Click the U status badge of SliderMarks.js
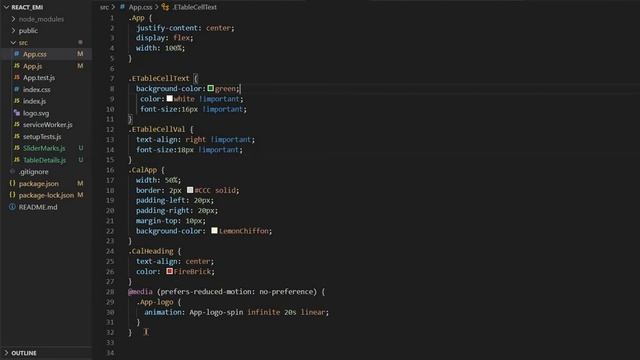640x360 pixels. click(x=81, y=148)
